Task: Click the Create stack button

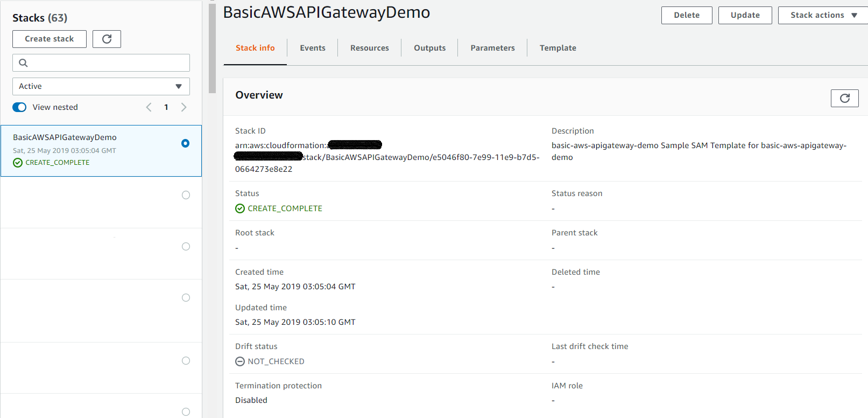Action: click(50, 39)
